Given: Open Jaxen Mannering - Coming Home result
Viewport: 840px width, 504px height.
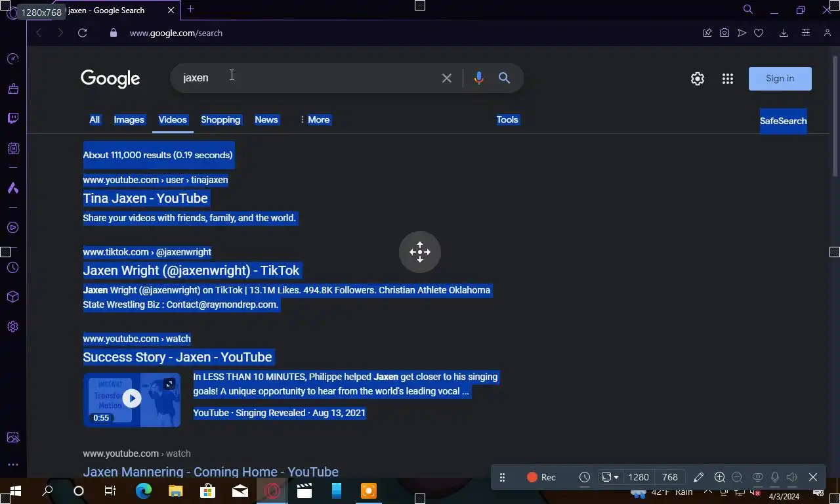Looking at the screenshot, I should coord(211,471).
